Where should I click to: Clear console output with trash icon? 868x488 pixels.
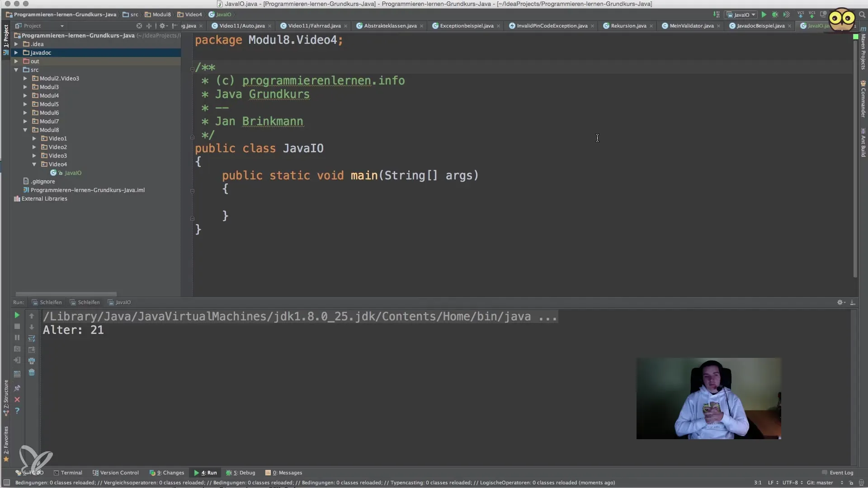(x=32, y=372)
